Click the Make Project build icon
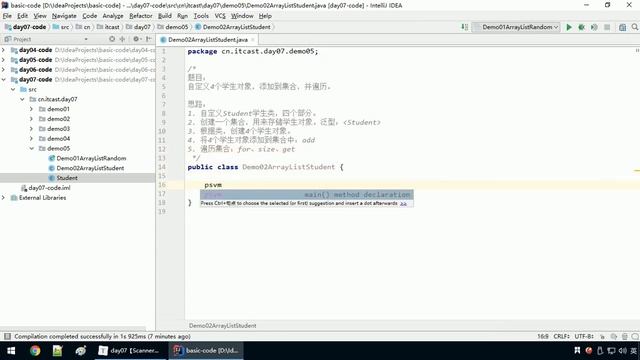The height and width of the screenshot is (360, 640). pos(464,27)
